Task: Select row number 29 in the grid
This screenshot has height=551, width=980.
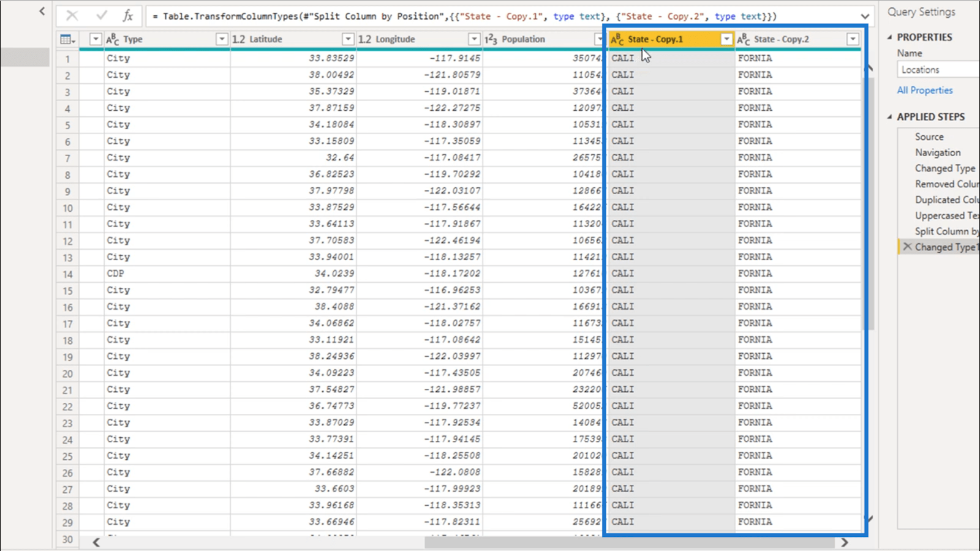Action: tap(67, 523)
